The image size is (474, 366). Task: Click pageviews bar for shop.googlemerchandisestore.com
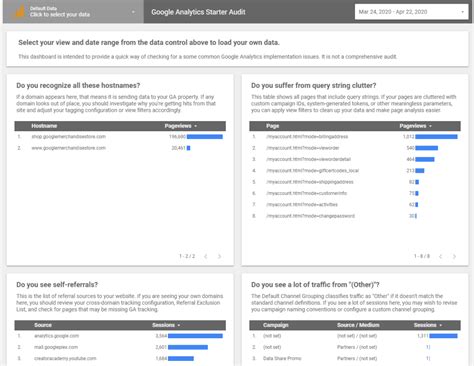tap(205, 137)
